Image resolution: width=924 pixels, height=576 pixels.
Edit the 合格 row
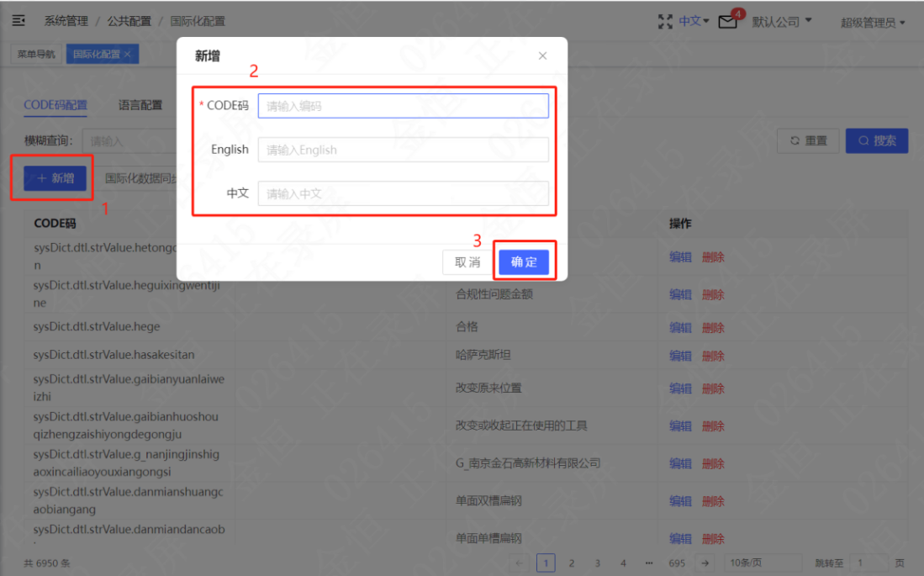coord(680,327)
